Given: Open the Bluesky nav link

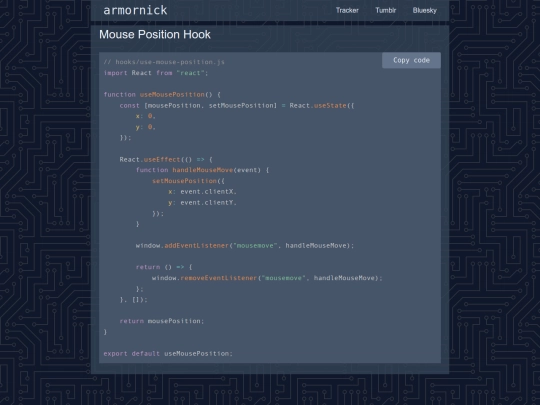Looking at the screenshot, I should pyautogui.click(x=425, y=10).
